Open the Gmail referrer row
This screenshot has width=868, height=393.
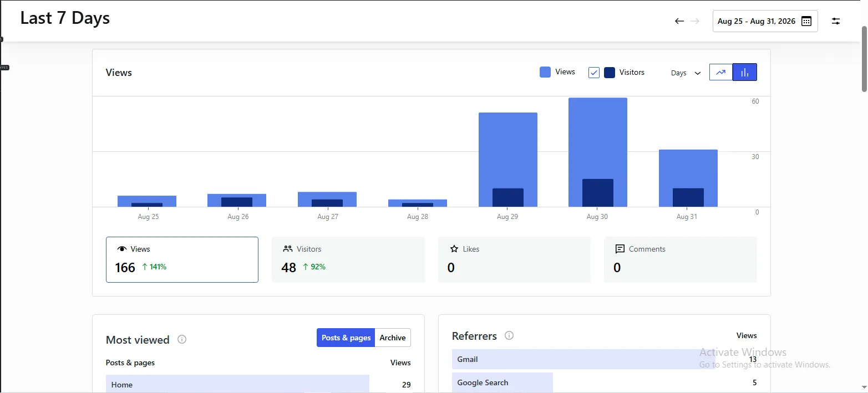(605, 359)
